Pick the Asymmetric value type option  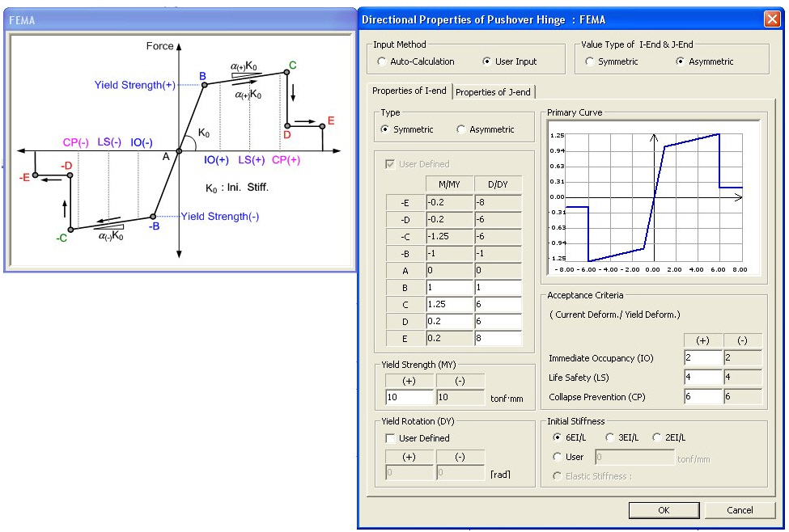(x=681, y=61)
